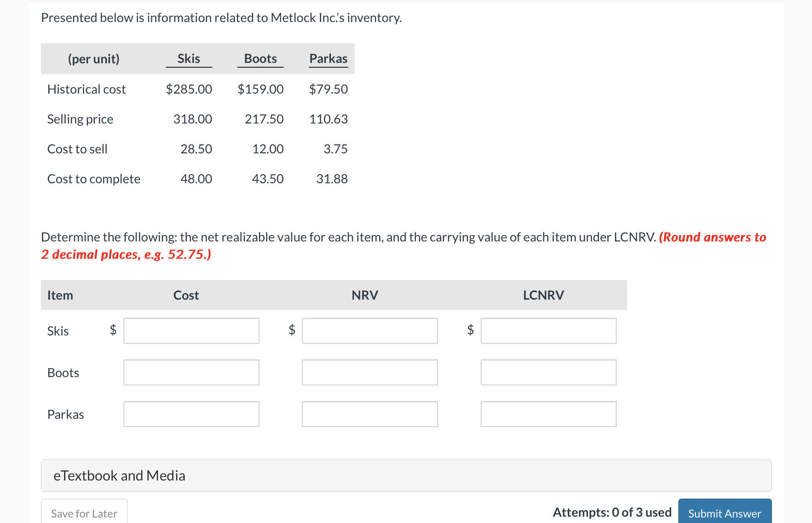This screenshot has height=523, width=812.
Task: Select the Parkas NRV answer box
Action: pyautogui.click(x=369, y=414)
